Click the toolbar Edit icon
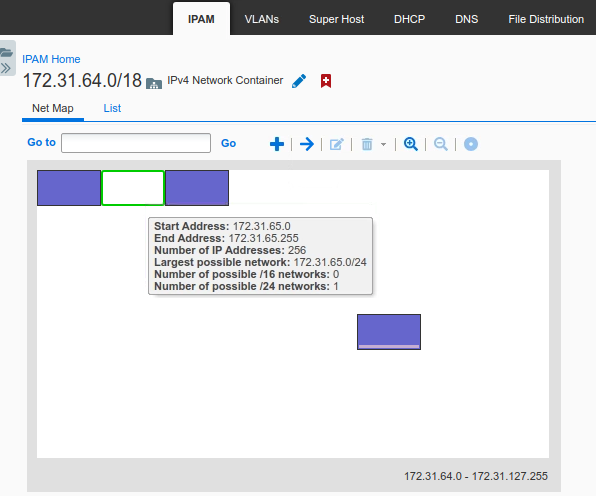Image resolution: width=596 pixels, height=496 pixels. [x=336, y=144]
